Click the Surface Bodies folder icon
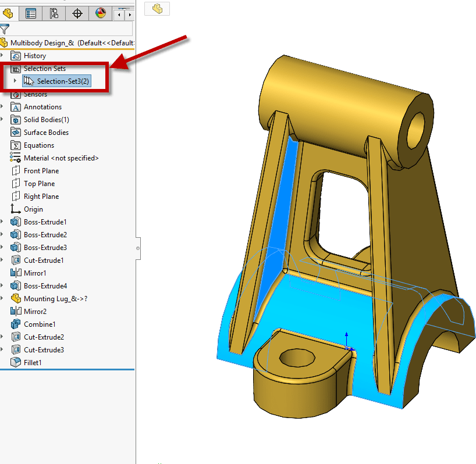476x464 pixels. click(x=16, y=133)
